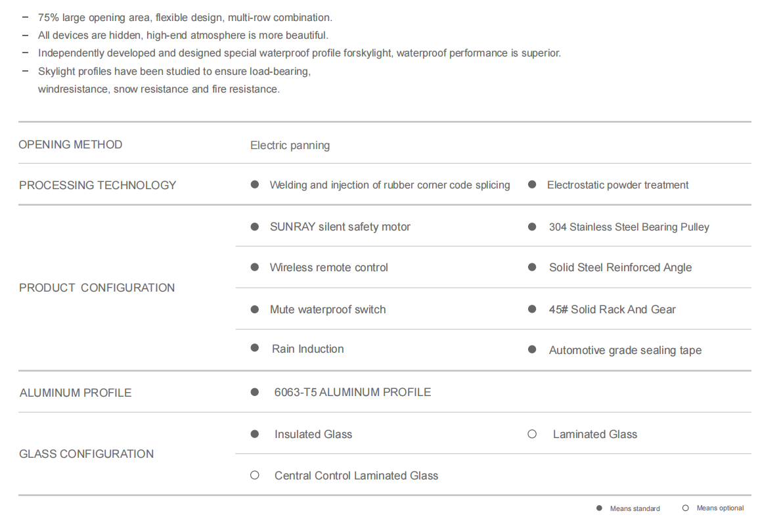Click the bullet next to 45# Solid Rack And Gear
This screenshot has width=781, height=532.
pos(532,309)
